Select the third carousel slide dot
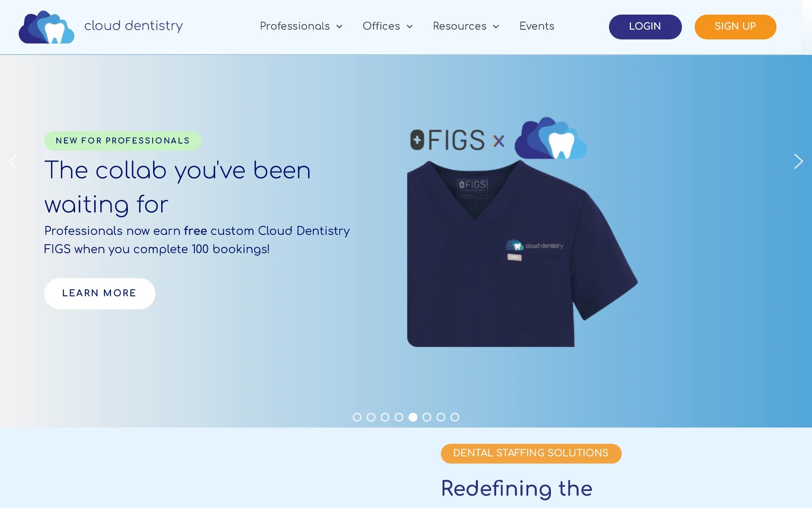Viewport: 812px width, 508px height. pyautogui.click(x=385, y=417)
